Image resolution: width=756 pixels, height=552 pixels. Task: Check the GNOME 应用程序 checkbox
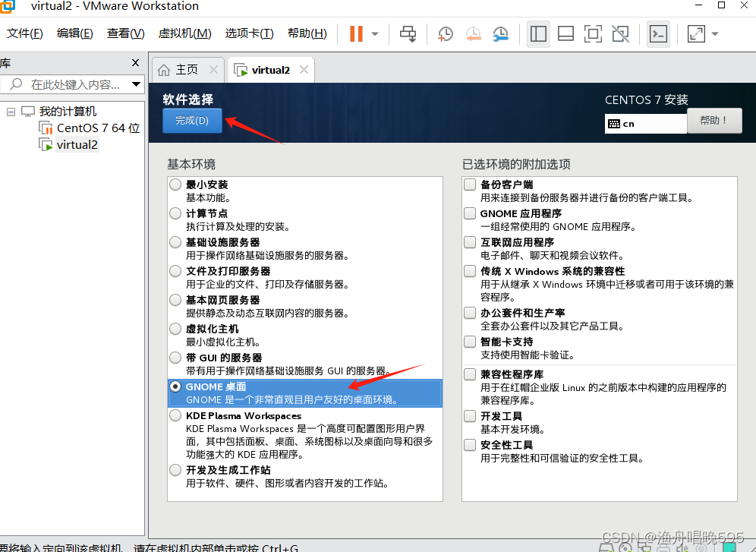click(x=470, y=213)
